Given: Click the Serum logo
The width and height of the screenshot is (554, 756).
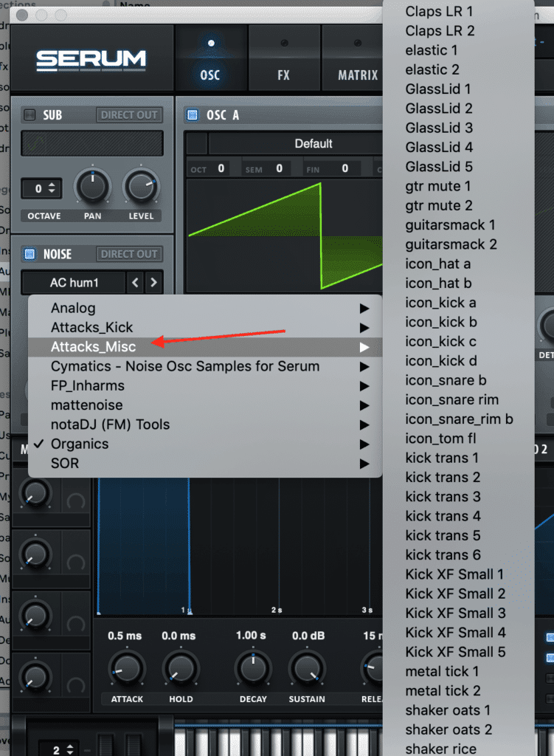Looking at the screenshot, I should pos(91,61).
